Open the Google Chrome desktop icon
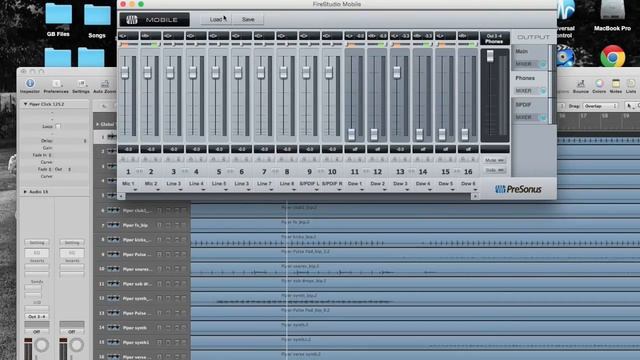The image size is (640, 360). pos(612,56)
